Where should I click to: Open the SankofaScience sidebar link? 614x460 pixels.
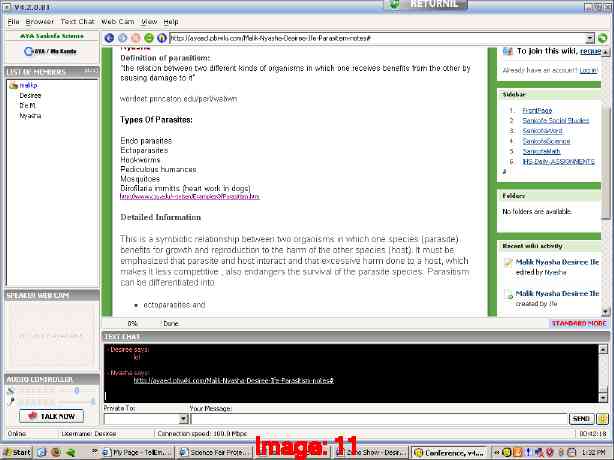point(546,141)
